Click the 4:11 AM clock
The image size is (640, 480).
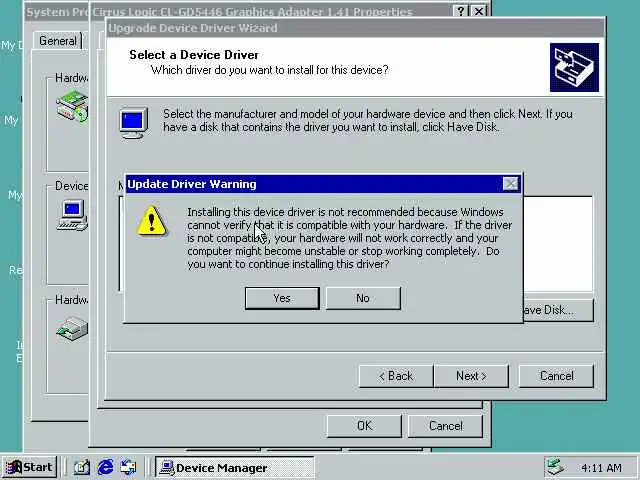[601, 468]
